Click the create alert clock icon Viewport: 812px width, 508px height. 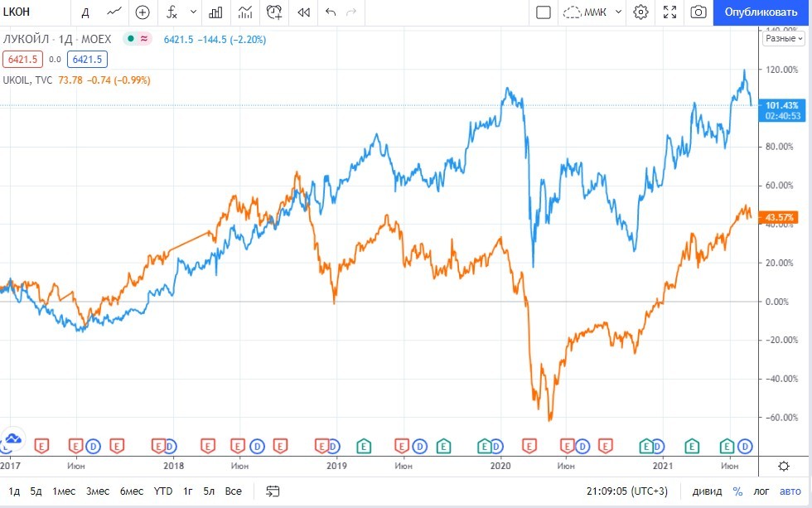click(274, 12)
